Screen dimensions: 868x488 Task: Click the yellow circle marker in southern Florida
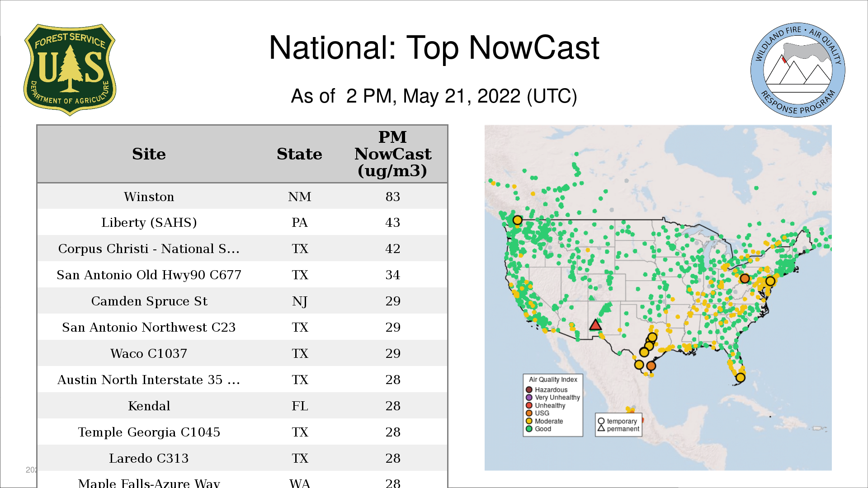click(741, 377)
